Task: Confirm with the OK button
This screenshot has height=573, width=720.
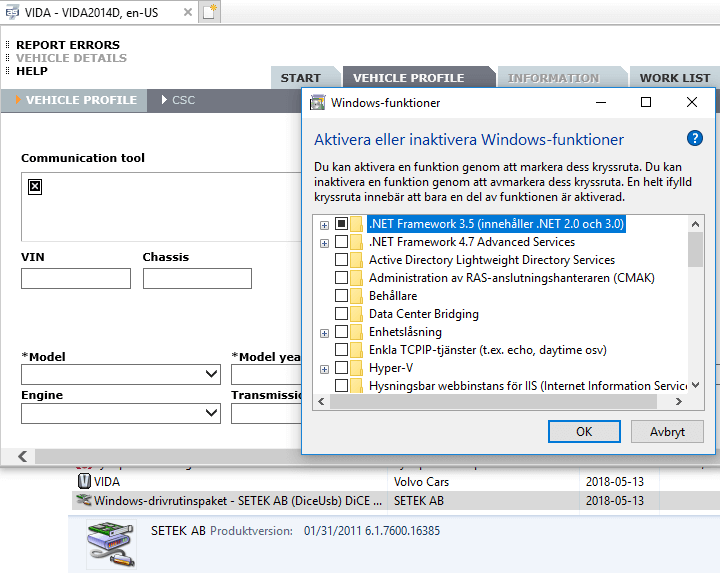Action: click(584, 432)
